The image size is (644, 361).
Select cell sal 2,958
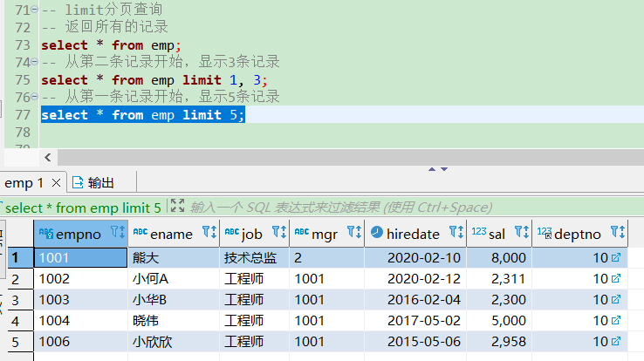point(499,342)
